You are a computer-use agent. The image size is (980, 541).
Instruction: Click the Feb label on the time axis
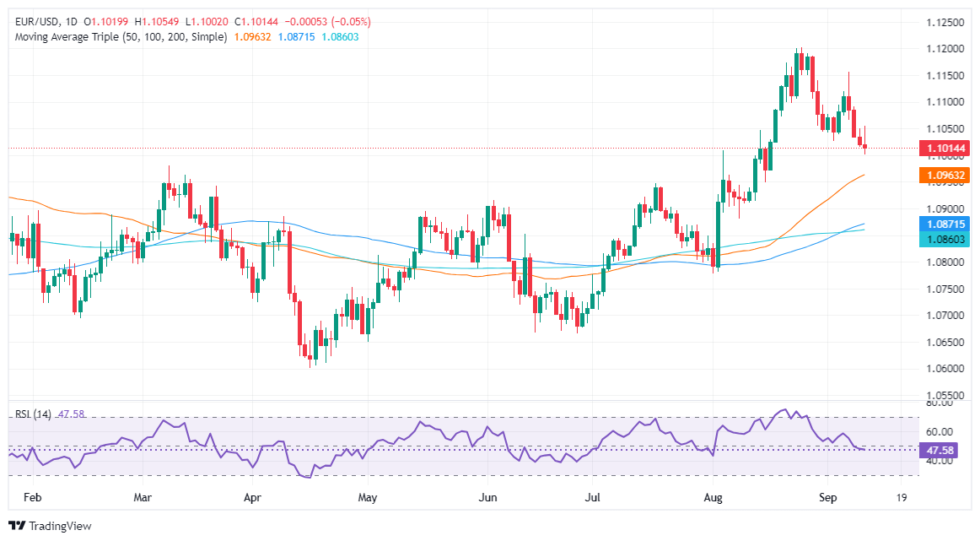33,498
